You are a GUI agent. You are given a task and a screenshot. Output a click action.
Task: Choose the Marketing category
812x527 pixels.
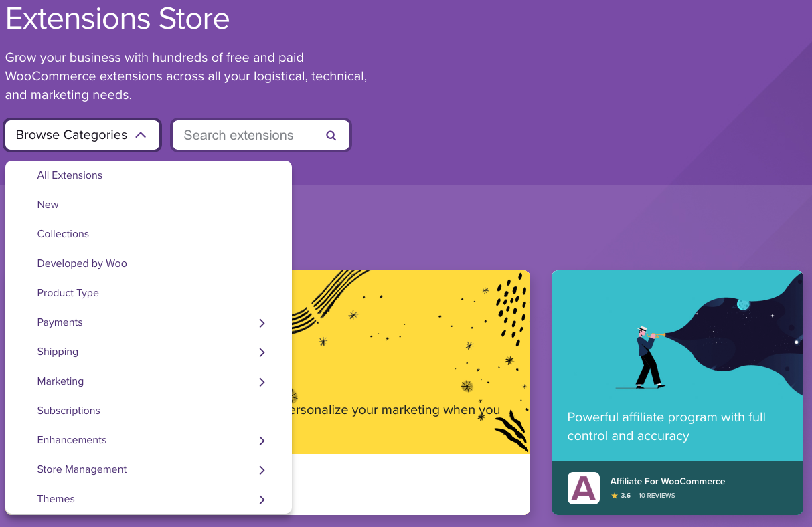click(60, 381)
